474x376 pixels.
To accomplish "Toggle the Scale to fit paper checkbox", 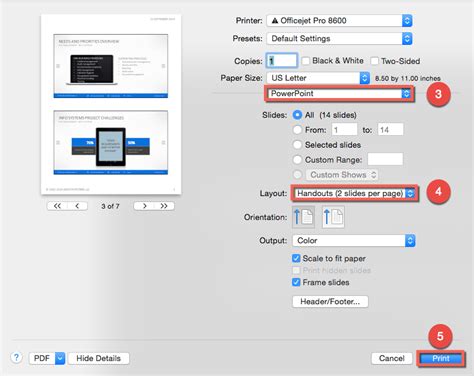I will click(x=296, y=258).
